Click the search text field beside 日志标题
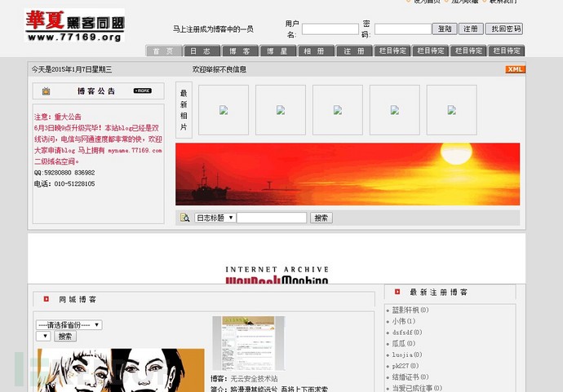The width and height of the screenshot is (563, 392). (x=272, y=218)
